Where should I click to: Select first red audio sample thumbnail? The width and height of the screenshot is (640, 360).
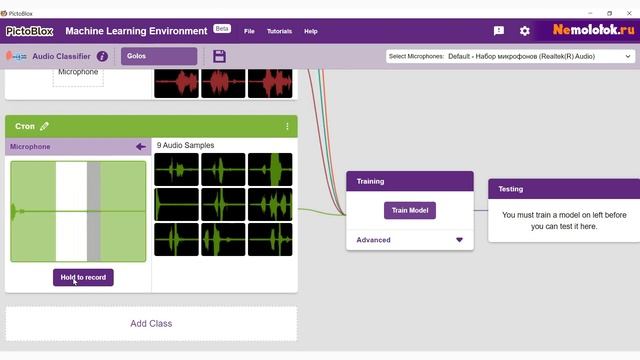coord(176,84)
